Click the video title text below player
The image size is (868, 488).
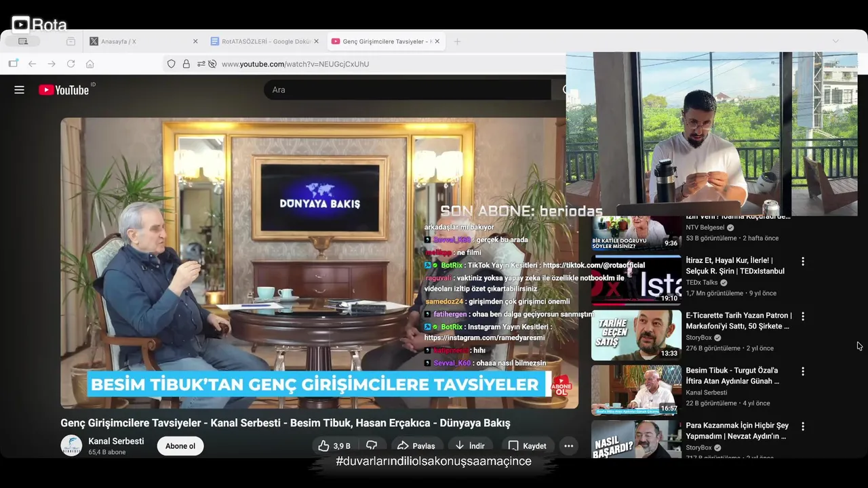click(x=285, y=423)
